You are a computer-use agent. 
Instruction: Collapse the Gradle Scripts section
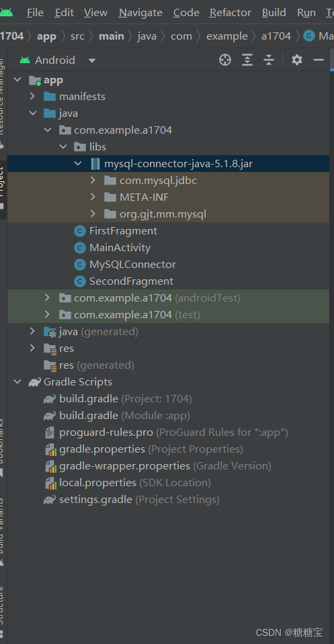(x=17, y=382)
